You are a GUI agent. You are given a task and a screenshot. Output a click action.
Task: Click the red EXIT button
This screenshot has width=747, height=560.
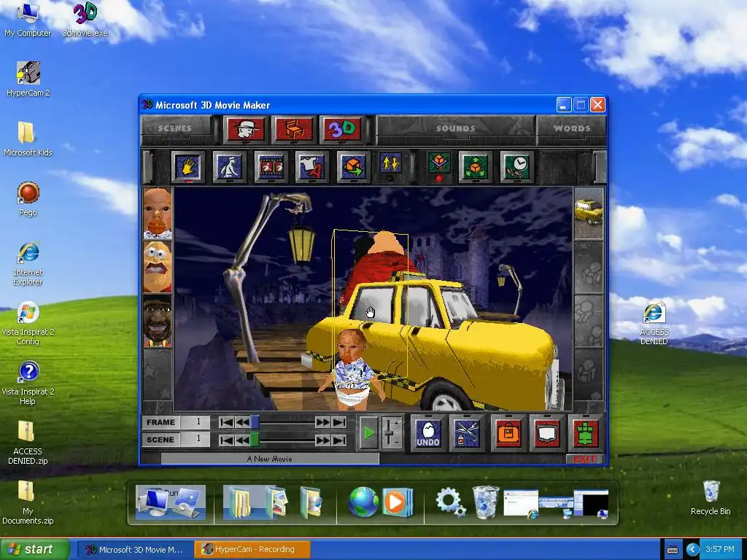(585, 459)
